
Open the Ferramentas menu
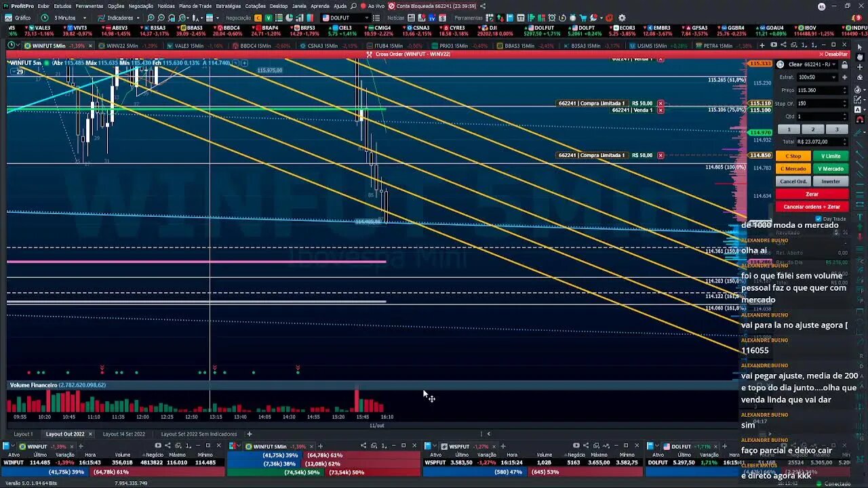tap(90, 6)
